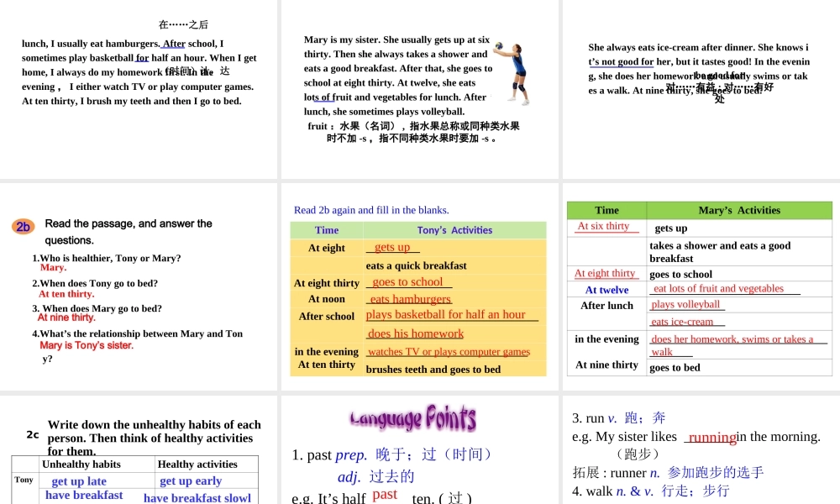This screenshot has height=504, width=840.
Task: Click the red answer 'Mary.'
Action: click(53, 267)
